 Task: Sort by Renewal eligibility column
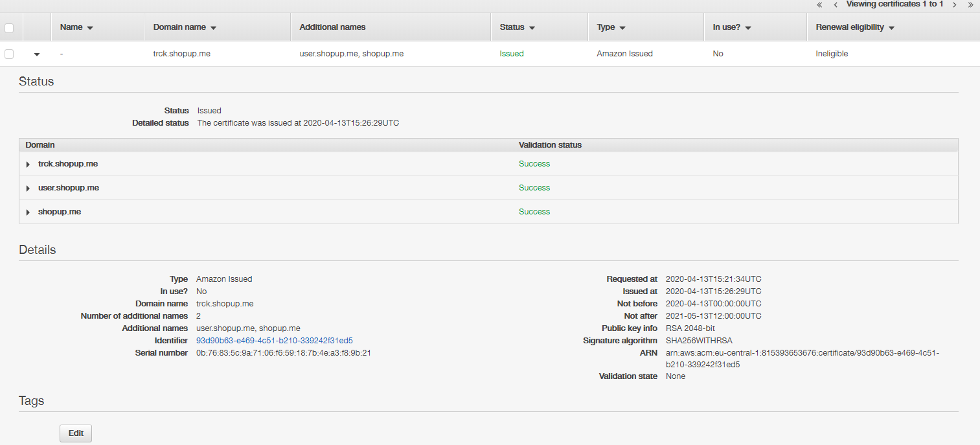click(854, 27)
